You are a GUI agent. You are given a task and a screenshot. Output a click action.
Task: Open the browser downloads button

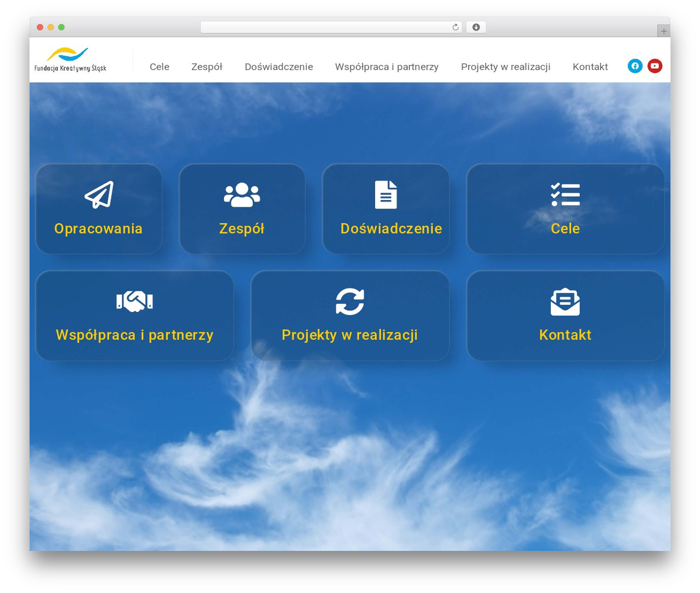pyautogui.click(x=476, y=27)
